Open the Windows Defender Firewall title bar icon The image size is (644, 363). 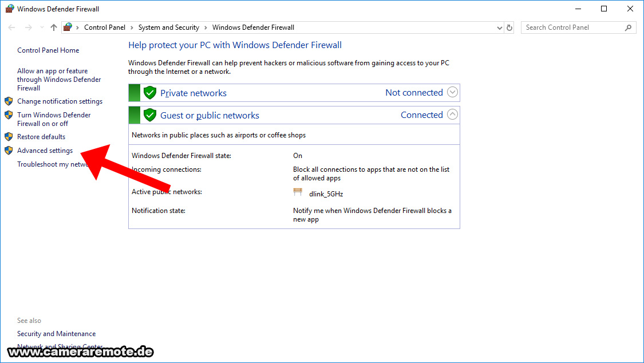[10, 9]
